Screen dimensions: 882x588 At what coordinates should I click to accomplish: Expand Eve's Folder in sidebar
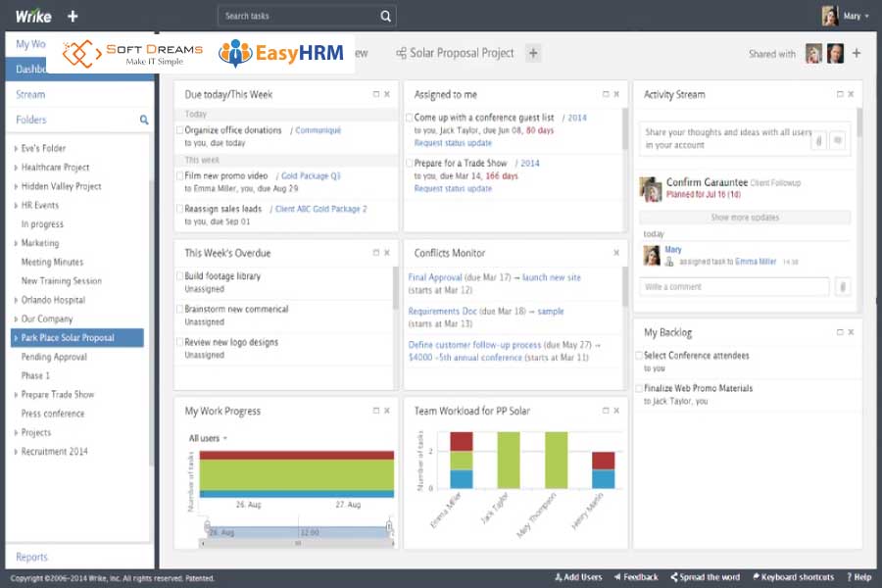16,149
